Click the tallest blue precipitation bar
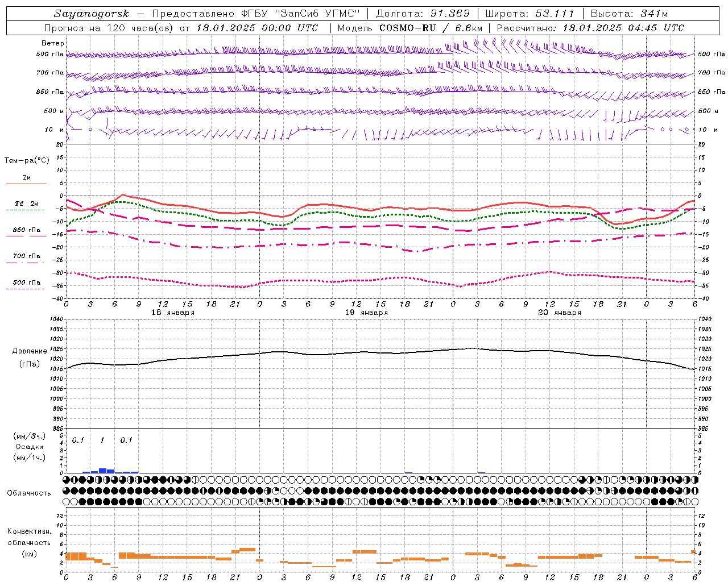This screenshot has width=728, height=582. 103,471
